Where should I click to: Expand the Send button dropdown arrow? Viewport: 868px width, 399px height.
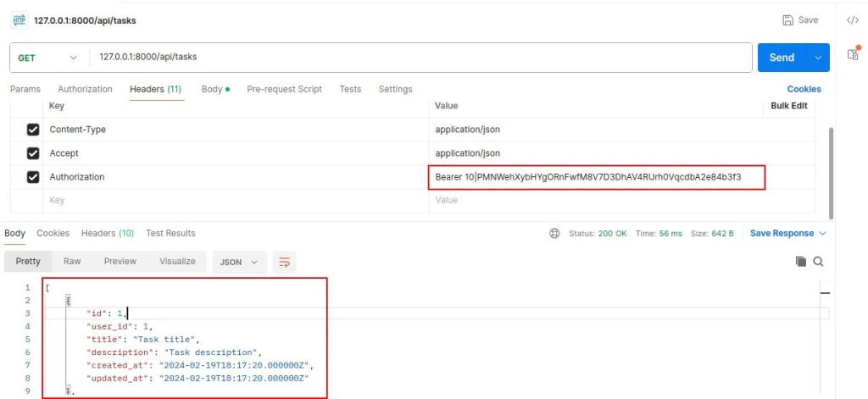coord(818,58)
